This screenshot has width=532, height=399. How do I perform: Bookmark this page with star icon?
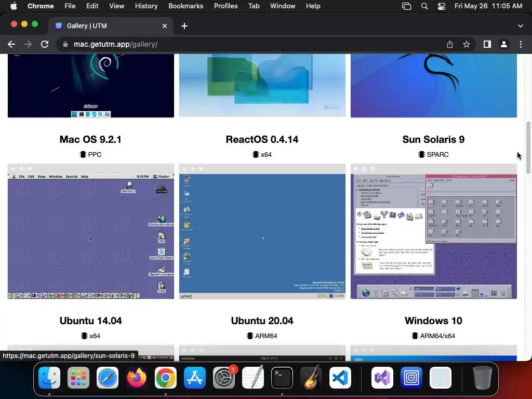click(x=467, y=44)
